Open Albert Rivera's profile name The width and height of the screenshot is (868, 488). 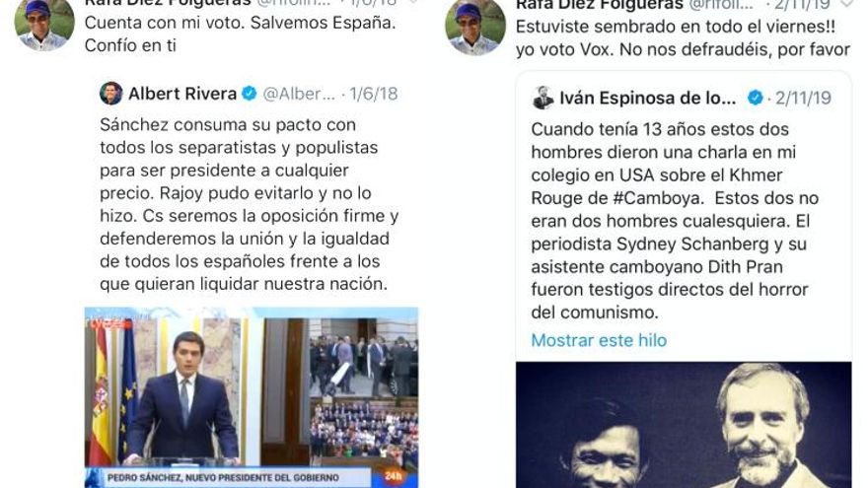coord(182,94)
